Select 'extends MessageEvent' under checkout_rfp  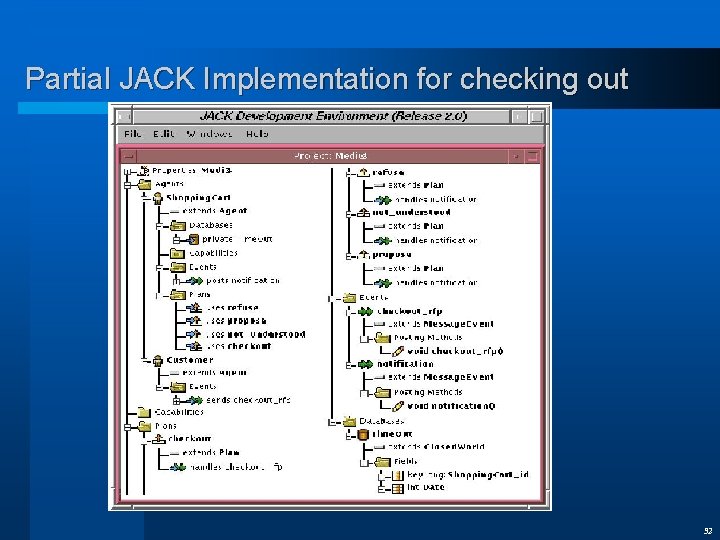tap(440, 324)
